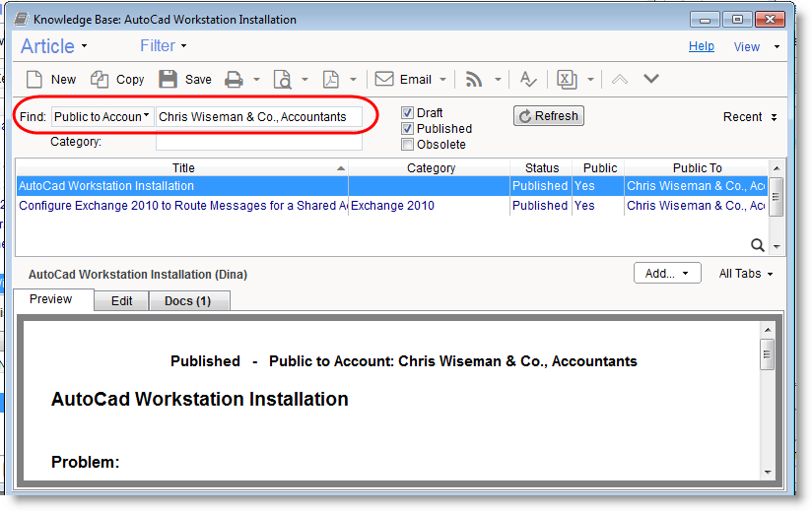Click the spell check icon
The width and height of the screenshot is (812, 511).
point(528,80)
